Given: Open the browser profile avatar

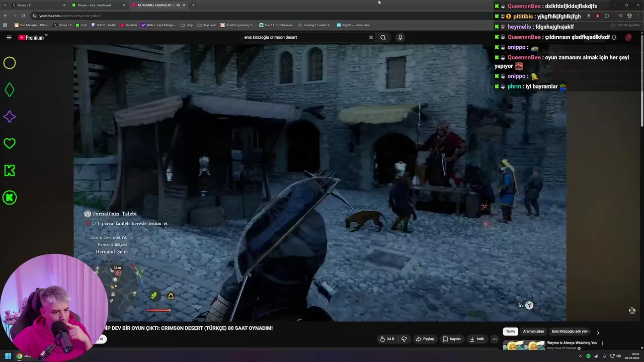Looking at the screenshot, I should point(629,16).
